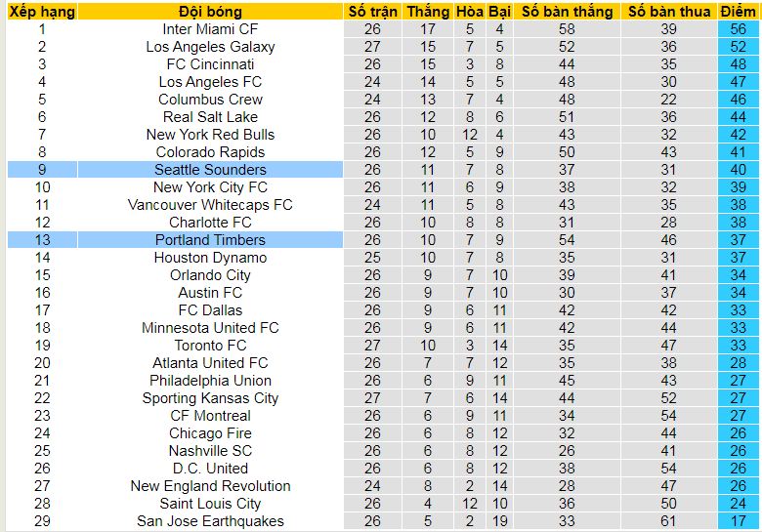The height and width of the screenshot is (532, 762).
Task: Select the Los Angeles Galaxy row
Action: (210, 47)
